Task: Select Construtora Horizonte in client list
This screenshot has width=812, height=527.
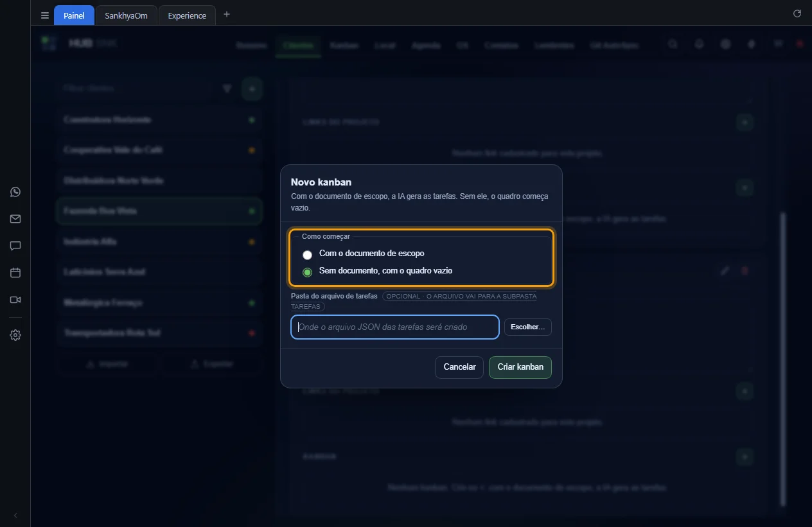Action: [x=159, y=120]
